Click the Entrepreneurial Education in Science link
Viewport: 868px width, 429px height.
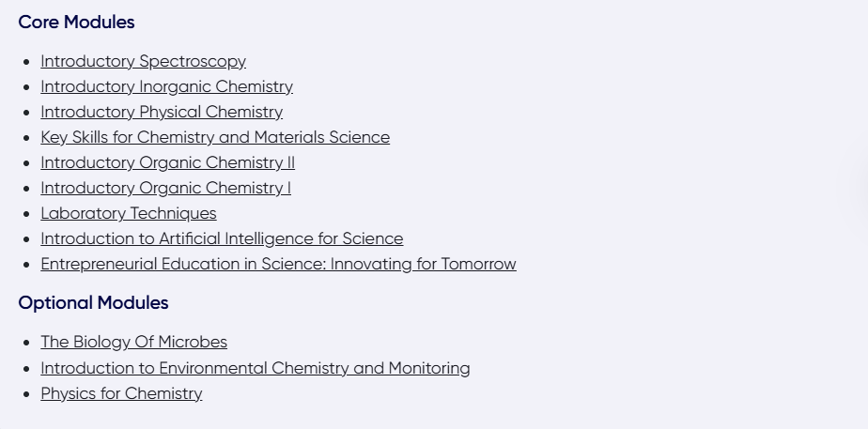(278, 264)
